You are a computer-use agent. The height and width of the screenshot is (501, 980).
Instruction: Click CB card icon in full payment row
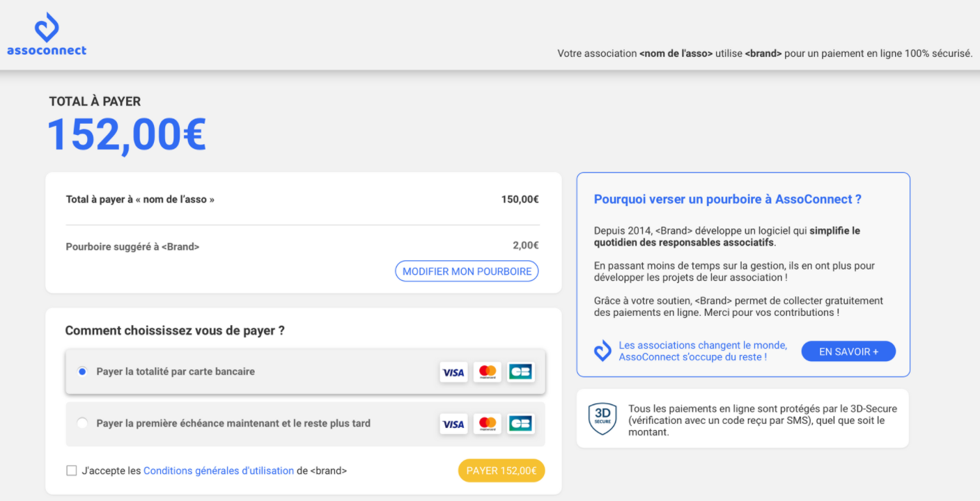[520, 372]
